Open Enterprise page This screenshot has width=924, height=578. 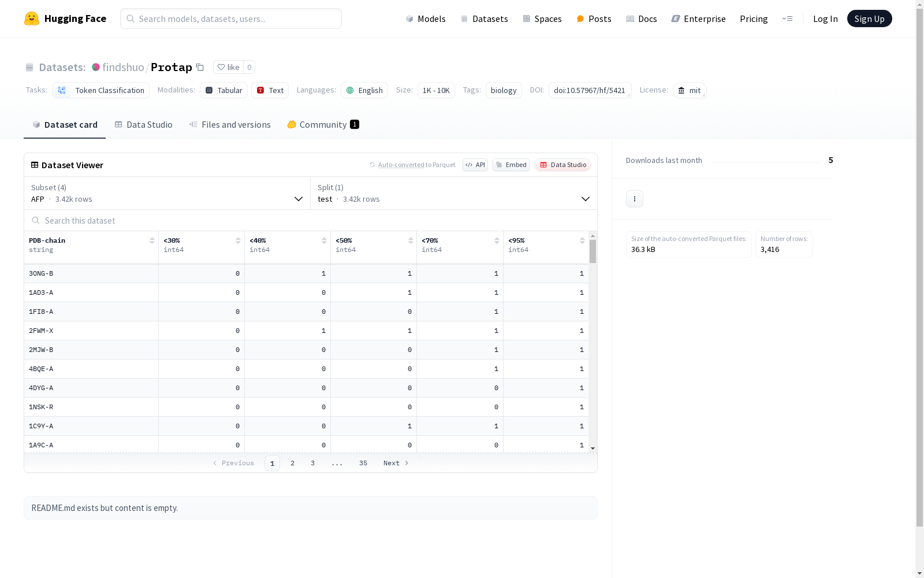pos(698,18)
